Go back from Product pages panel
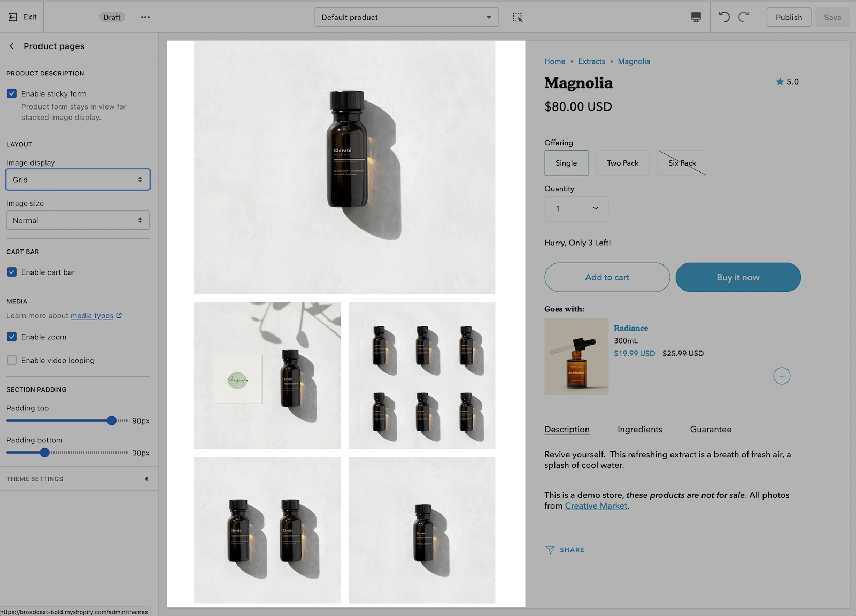The height and width of the screenshot is (616, 856). click(x=12, y=46)
